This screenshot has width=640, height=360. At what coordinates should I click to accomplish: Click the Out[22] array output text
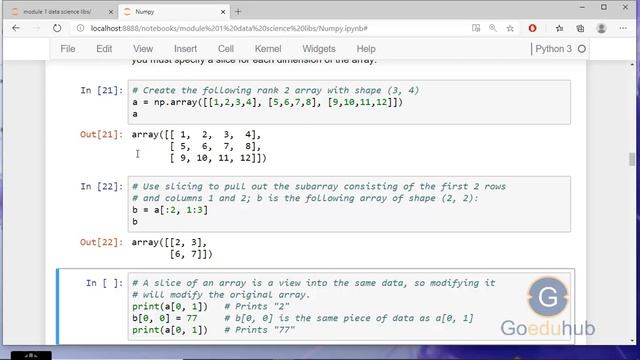click(x=172, y=248)
